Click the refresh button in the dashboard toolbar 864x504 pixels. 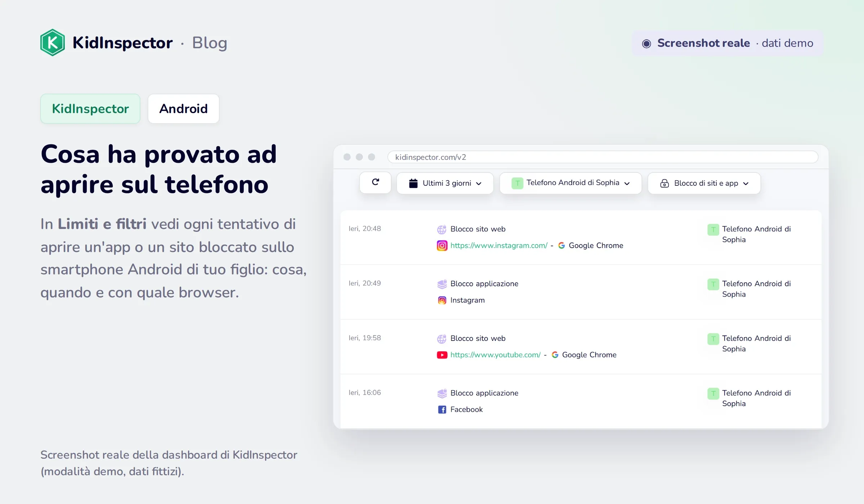click(375, 183)
